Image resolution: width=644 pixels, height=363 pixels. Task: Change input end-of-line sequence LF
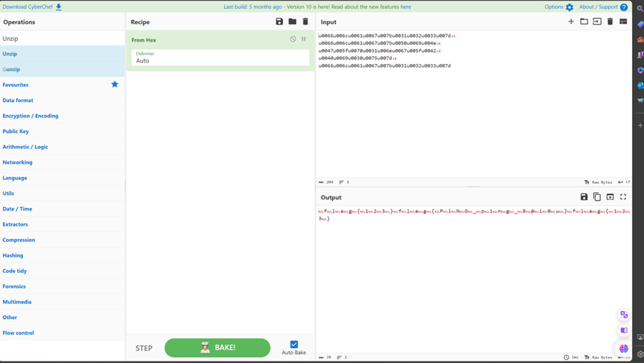tap(625, 182)
